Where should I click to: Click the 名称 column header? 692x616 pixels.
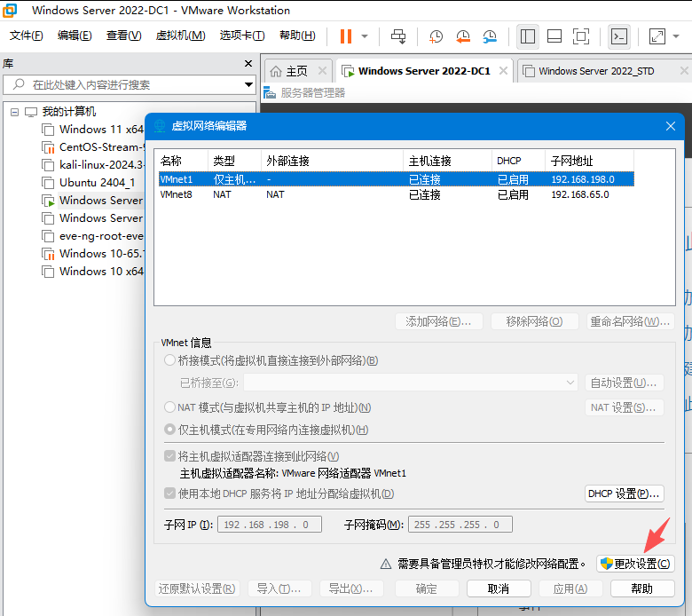click(181, 161)
